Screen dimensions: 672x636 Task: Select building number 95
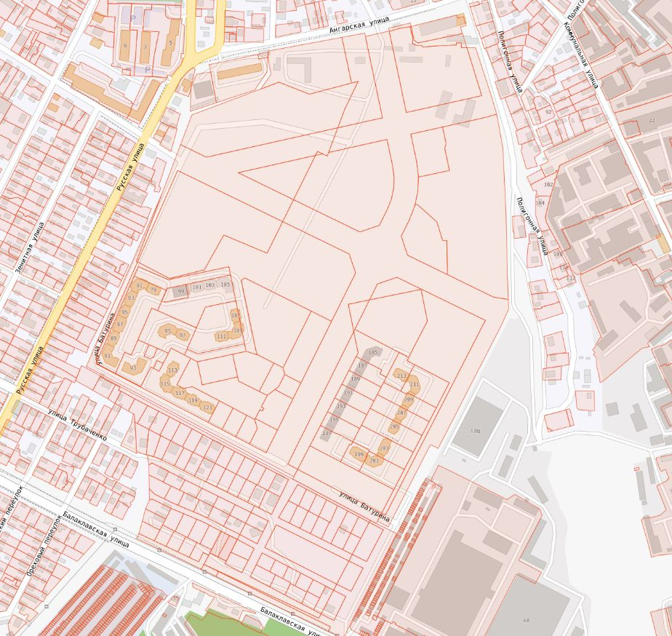[x=168, y=331]
